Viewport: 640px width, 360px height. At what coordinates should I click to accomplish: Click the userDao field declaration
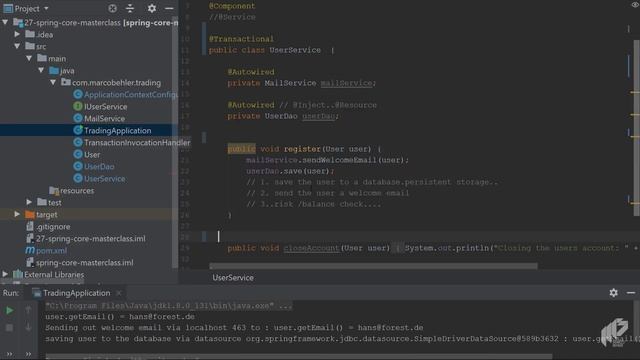318,116
